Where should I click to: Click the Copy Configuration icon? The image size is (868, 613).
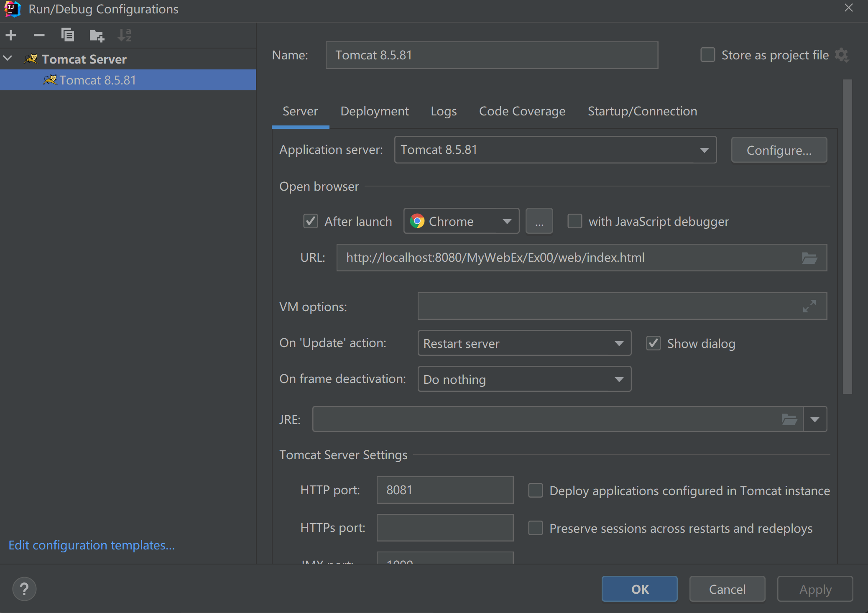[x=67, y=35]
